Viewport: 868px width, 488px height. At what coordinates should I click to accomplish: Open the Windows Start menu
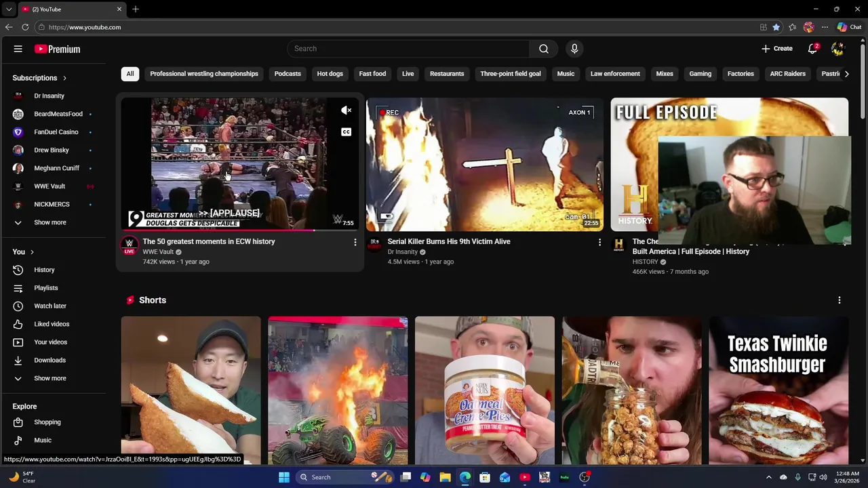click(x=284, y=477)
